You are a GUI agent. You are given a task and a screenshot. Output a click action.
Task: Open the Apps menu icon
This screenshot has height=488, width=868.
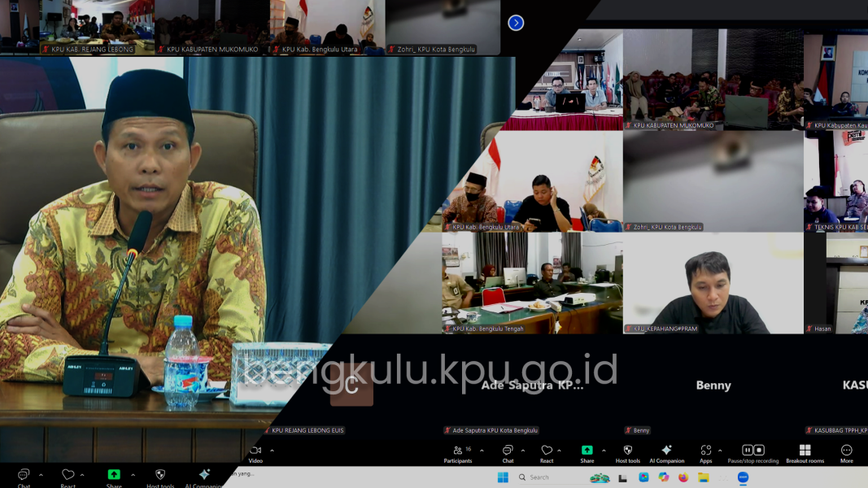[705, 453]
